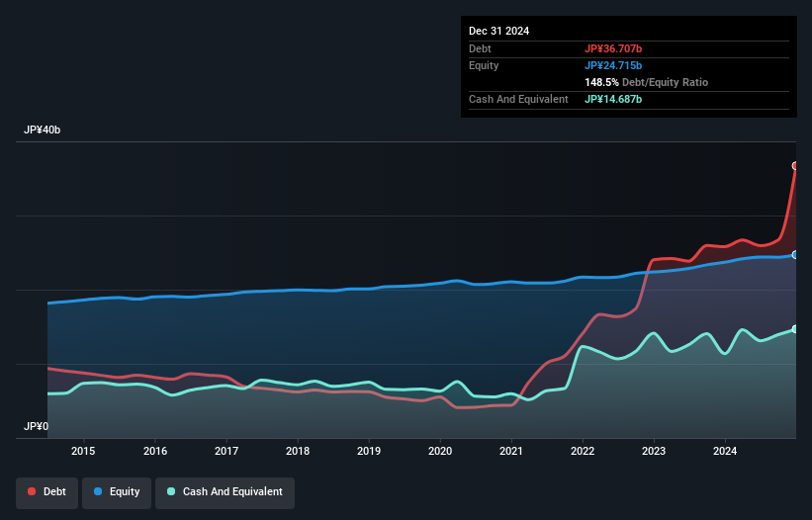Click the JP¥14.687b cash value

613,99
